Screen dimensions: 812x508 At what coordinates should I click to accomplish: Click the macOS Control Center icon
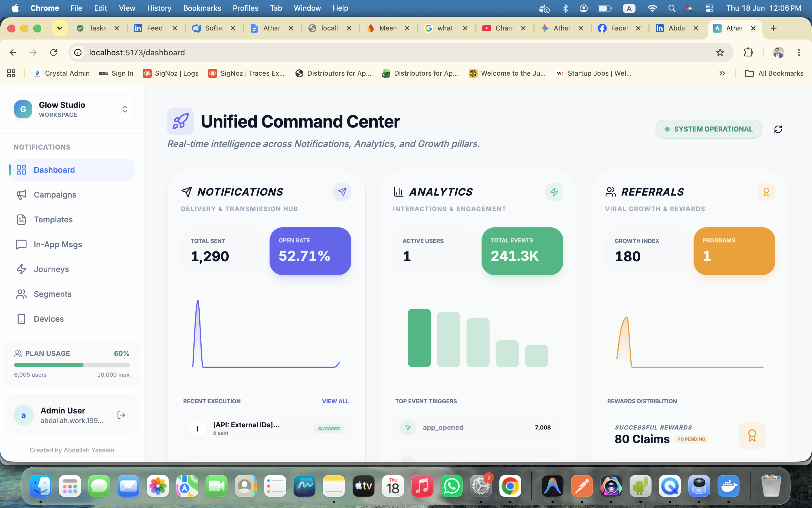709,8
